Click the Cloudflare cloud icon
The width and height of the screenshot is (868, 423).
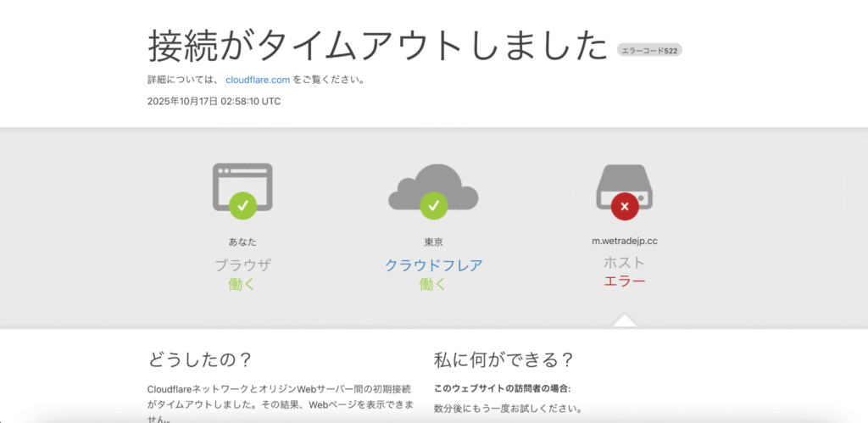pos(433,191)
